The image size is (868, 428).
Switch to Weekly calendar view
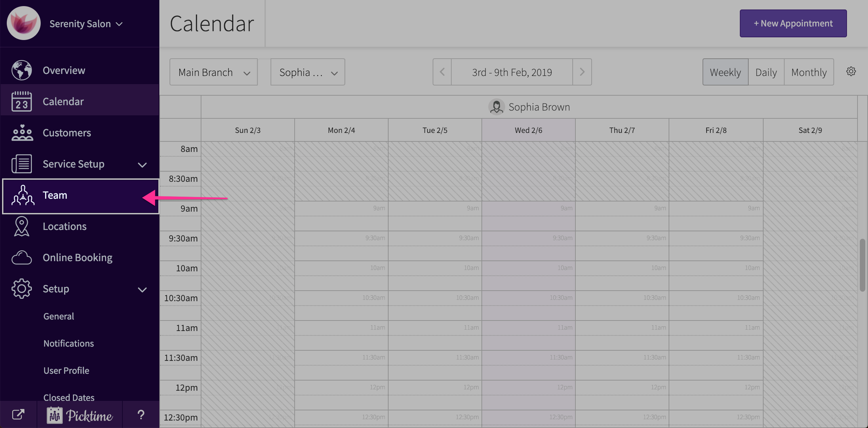725,72
